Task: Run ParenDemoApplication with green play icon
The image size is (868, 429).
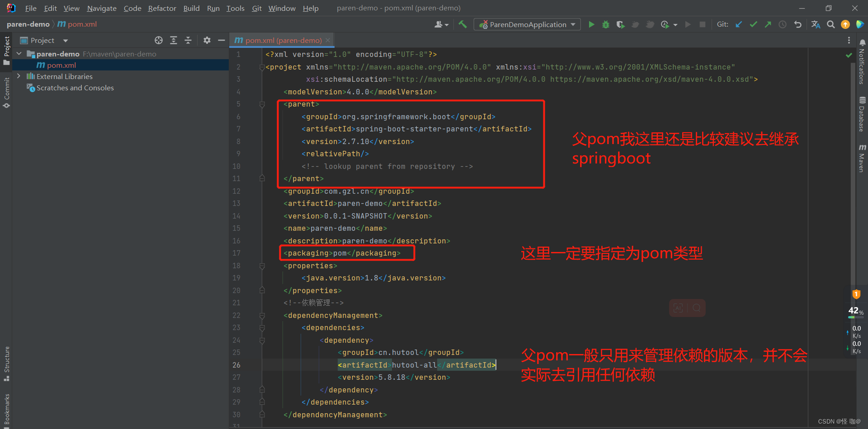Action: click(591, 24)
